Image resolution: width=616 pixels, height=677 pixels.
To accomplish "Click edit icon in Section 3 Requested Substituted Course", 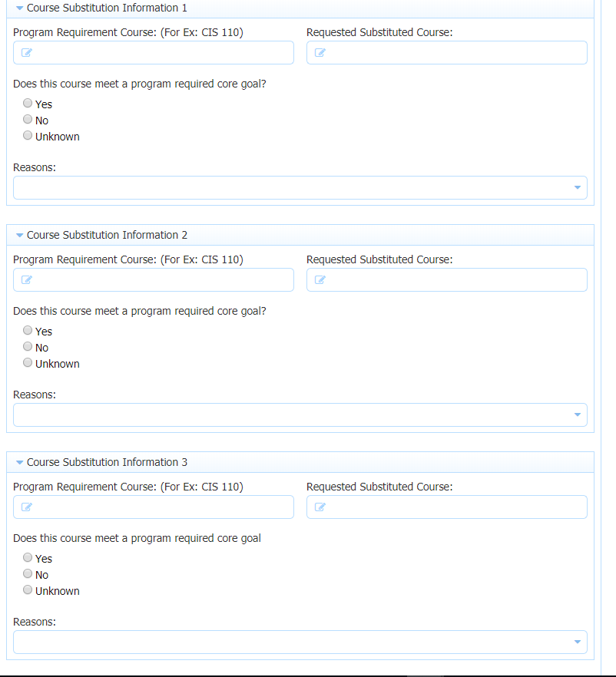I will pos(320,507).
